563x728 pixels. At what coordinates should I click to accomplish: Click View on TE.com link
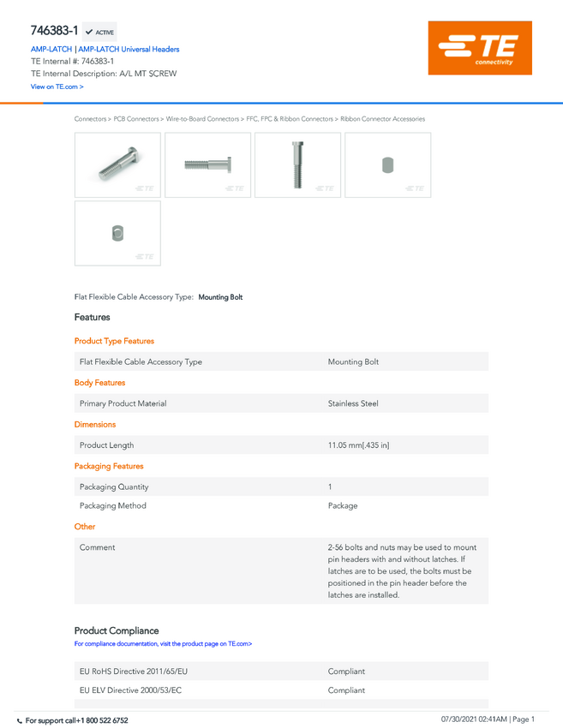point(57,87)
